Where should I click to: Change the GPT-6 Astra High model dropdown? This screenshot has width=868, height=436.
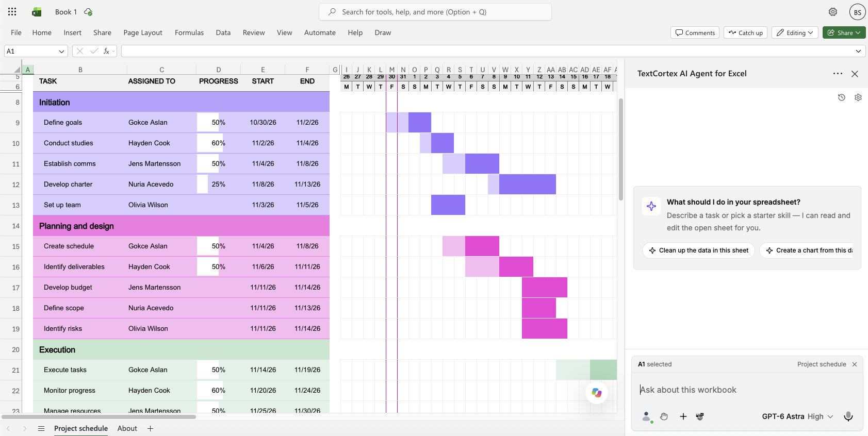click(x=797, y=416)
